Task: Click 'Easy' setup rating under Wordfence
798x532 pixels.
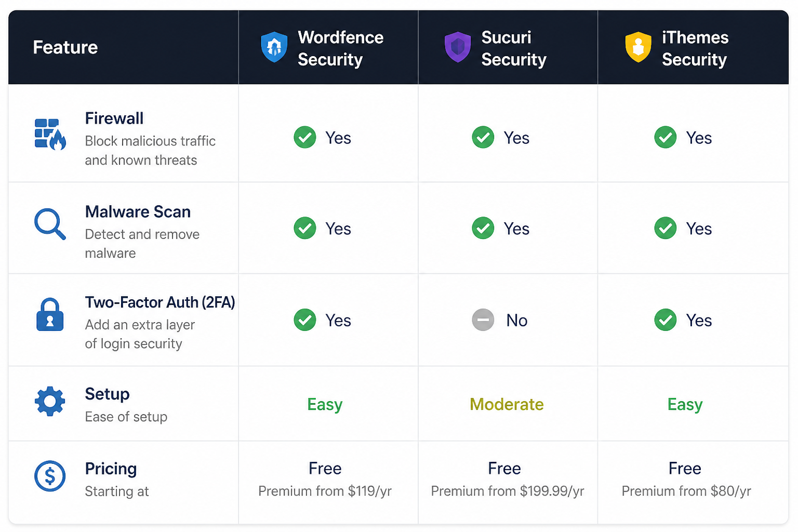Action: [325, 405]
